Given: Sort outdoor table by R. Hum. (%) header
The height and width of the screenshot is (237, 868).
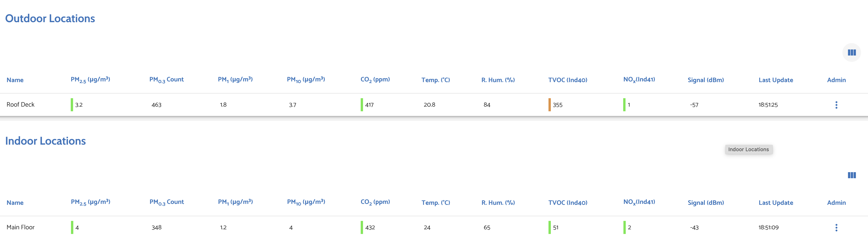Looking at the screenshot, I should tap(498, 80).
